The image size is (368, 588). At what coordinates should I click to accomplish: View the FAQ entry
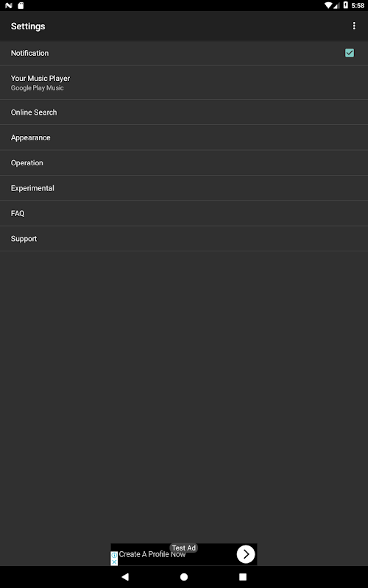pos(184,213)
